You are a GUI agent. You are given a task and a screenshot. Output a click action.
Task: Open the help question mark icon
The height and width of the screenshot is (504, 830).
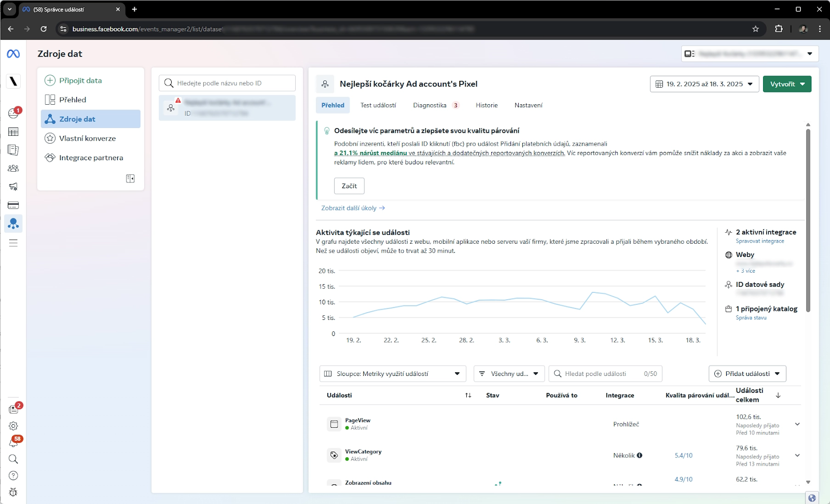click(13, 475)
